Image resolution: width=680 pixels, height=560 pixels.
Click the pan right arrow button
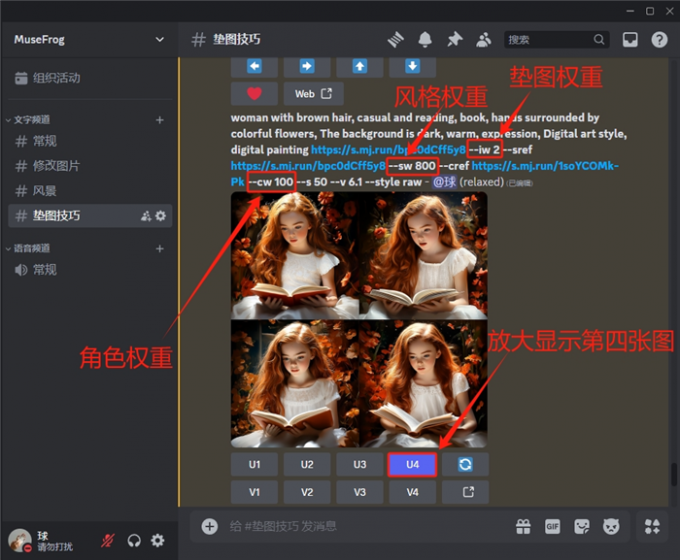click(307, 66)
